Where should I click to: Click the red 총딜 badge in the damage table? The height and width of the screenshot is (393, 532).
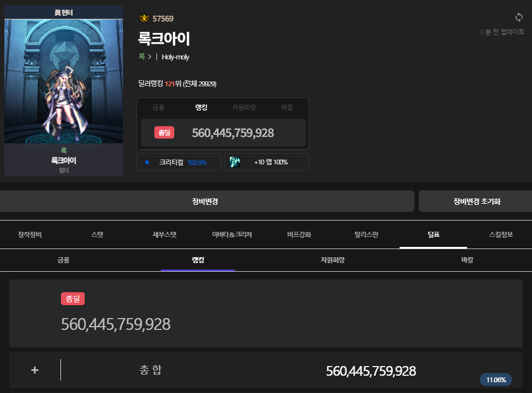click(x=73, y=299)
